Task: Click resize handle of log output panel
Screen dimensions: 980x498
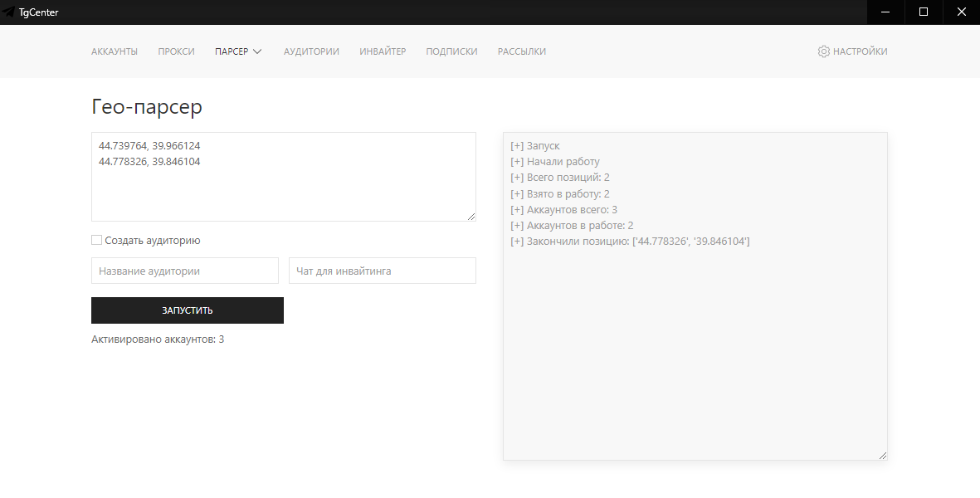Action: pyautogui.click(x=882, y=455)
